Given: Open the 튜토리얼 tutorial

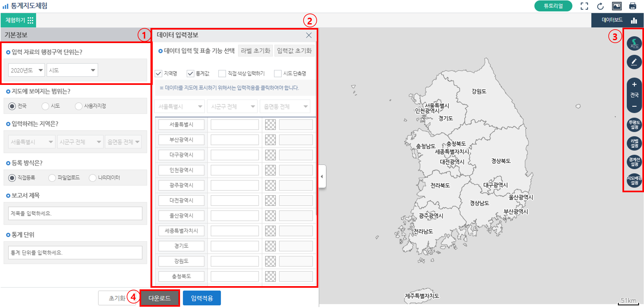Looking at the screenshot, I should tap(553, 6).
